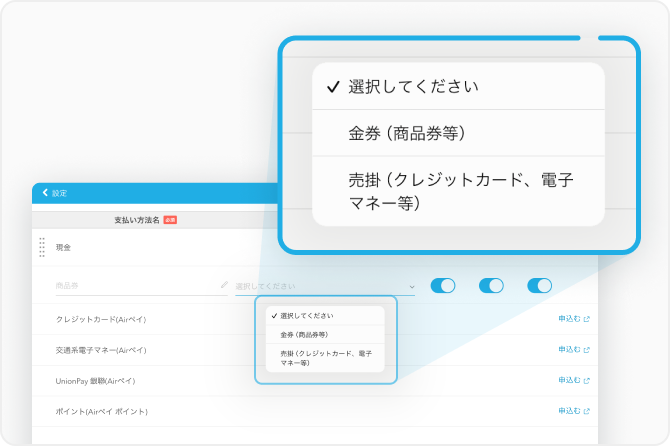Click external link icon on UnionPay row
The width and height of the screenshot is (670, 446).
pyautogui.click(x=587, y=381)
